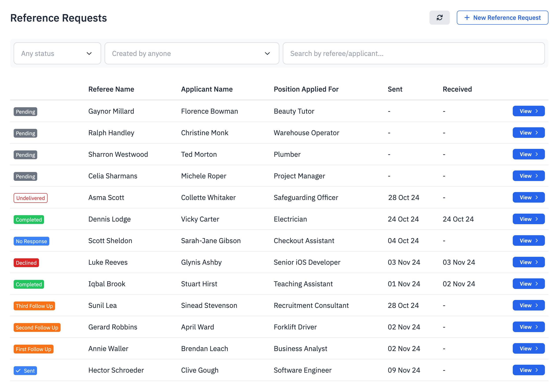Focus the search by referee/applicant field
The image size is (559, 392).
click(413, 53)
